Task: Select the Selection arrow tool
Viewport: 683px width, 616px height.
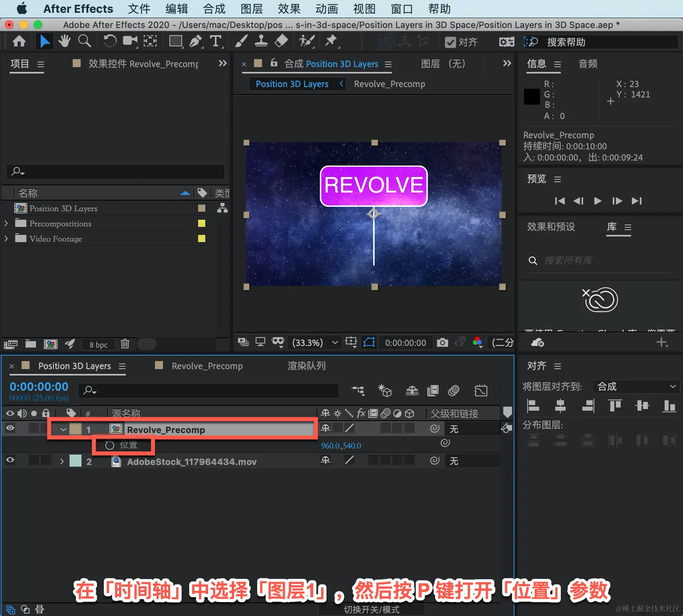Action: click(45, 41)
